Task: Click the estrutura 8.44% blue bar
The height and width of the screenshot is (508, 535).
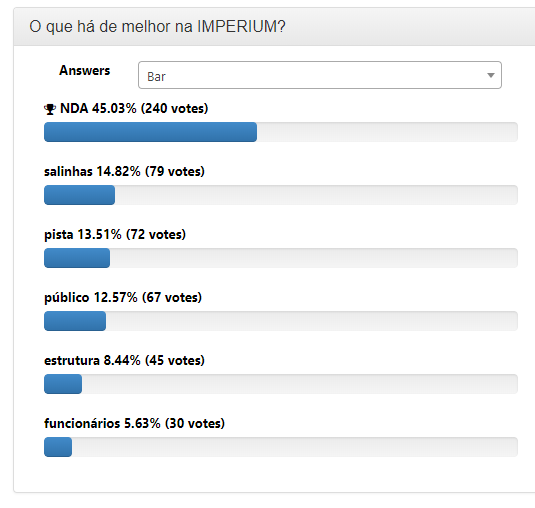Action: pyautogui.click(x=63, y=384)
